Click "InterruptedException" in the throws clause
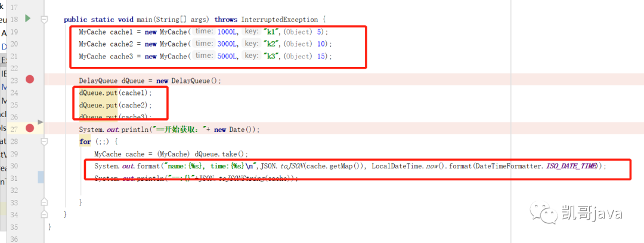The image size is (644, 243). coord(280,20)
